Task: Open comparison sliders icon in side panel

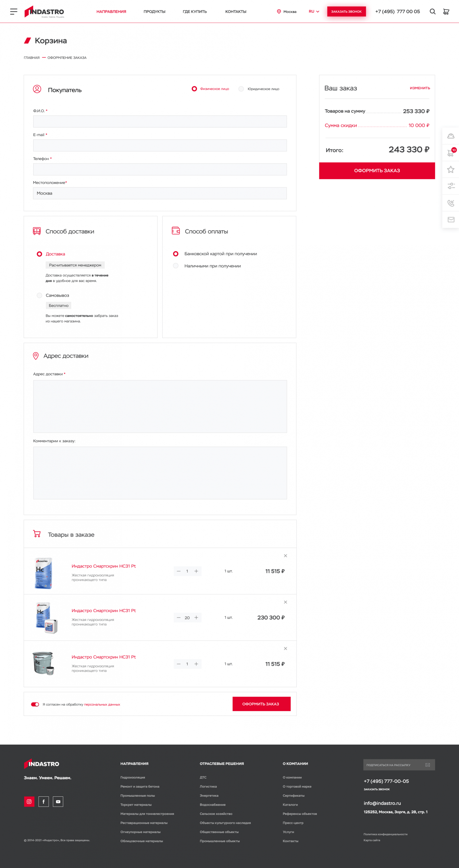Action: pyautogui.click(x=451, y=186)
